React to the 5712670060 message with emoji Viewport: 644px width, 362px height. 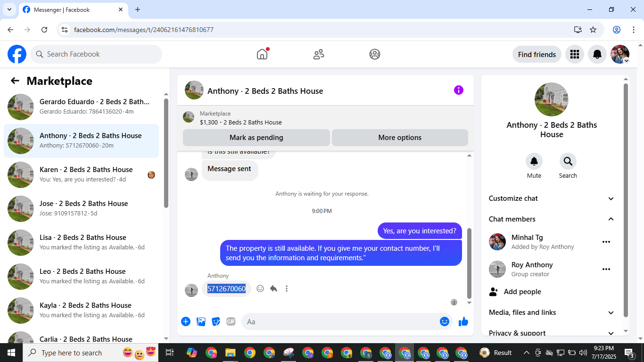[x=260, y=288]
